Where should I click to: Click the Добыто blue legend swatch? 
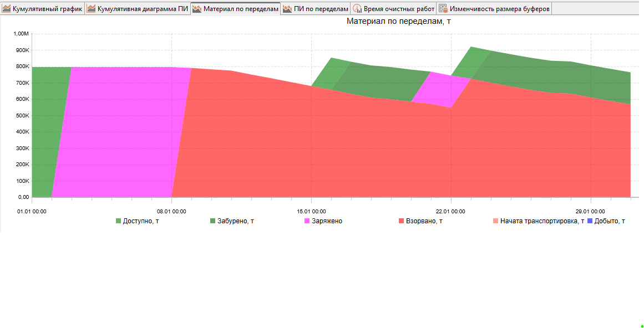(590, 221)
